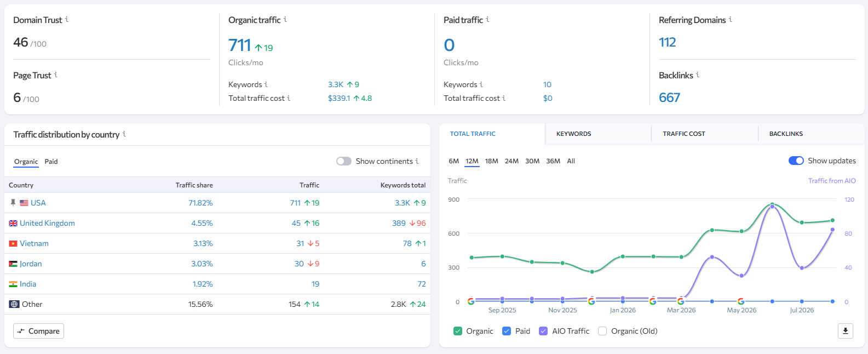Click the purple AIO Traffic legend swatch
The image size is (868, 354).
click(x=543, y=331)
